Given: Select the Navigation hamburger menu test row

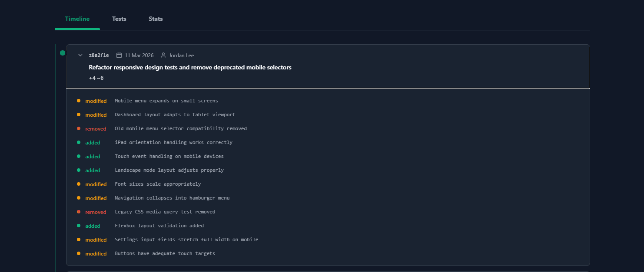Looking at the screenshot, I should (173, 198).
